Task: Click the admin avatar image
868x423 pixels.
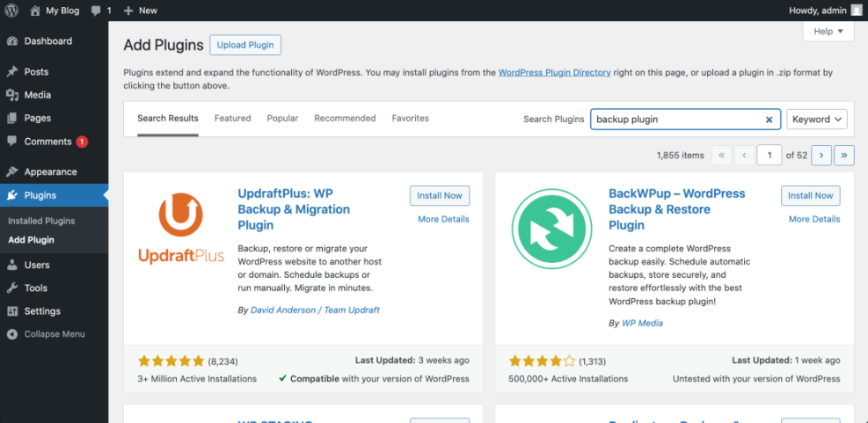Action: tap(857, 11)
